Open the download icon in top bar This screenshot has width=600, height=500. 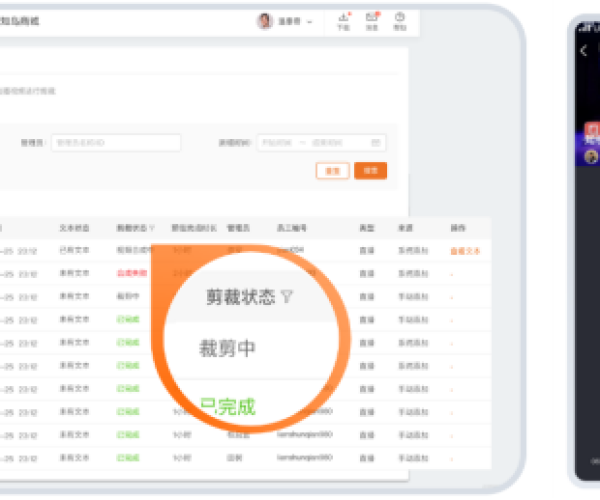point(344,21)
